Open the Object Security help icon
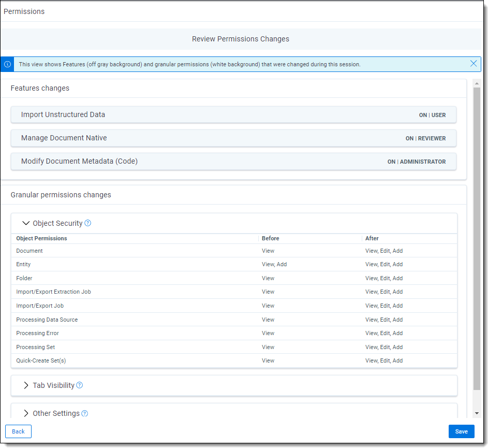The height and width of the screenshot is (448, 488). 88,223
